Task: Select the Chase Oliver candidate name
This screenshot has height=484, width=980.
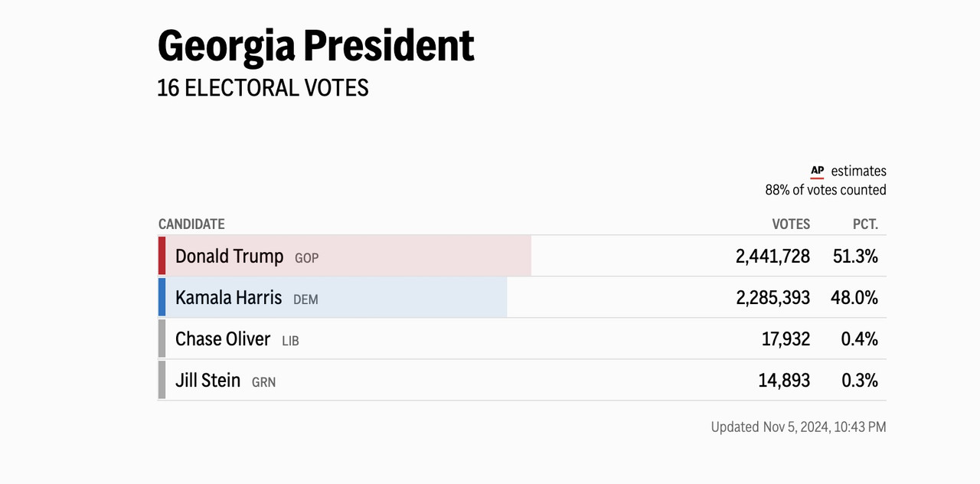Action: (223, 339)
